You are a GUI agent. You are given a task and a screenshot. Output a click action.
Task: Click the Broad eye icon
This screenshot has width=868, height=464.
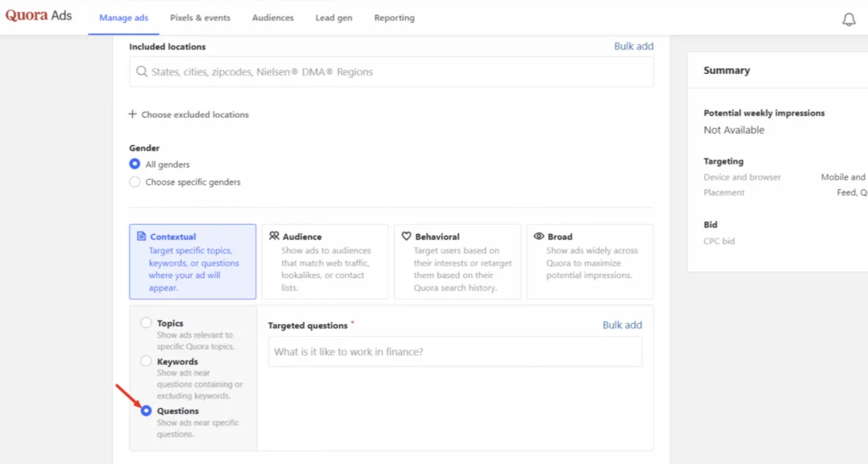539,237
